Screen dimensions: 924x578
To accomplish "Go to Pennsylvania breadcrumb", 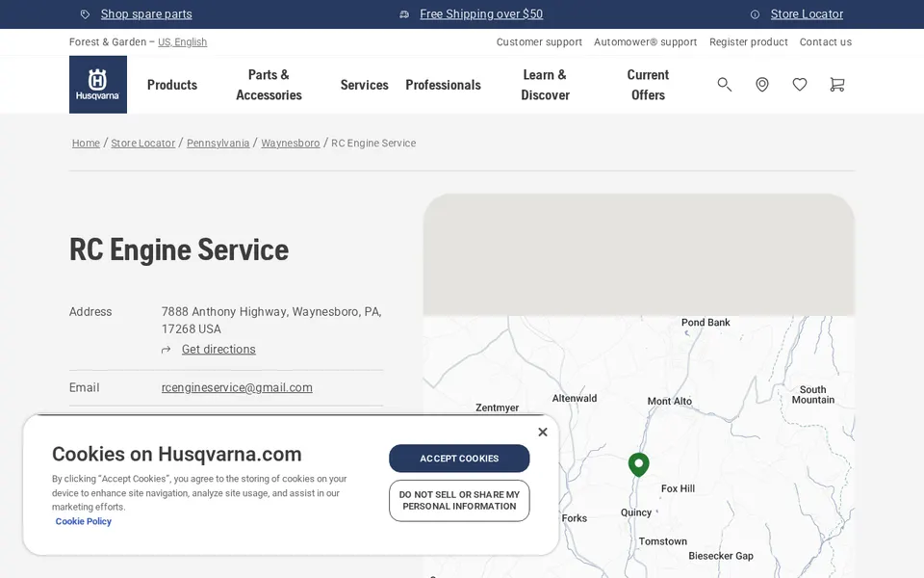I will click(218, 144).
